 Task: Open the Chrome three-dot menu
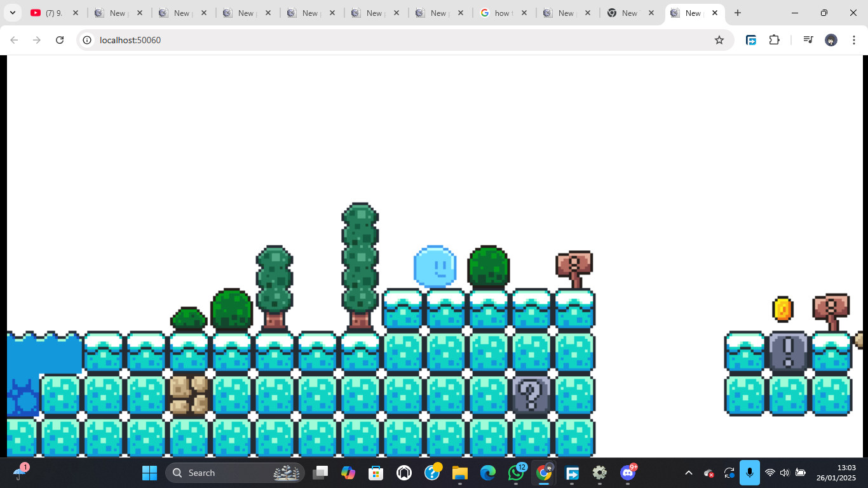pos(854,40)
